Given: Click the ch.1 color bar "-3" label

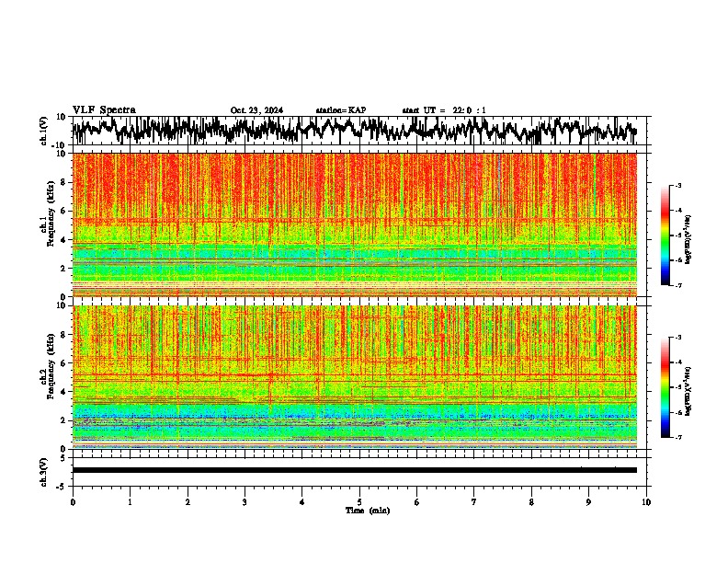Looking at the screenshot, I should [677, 185].
